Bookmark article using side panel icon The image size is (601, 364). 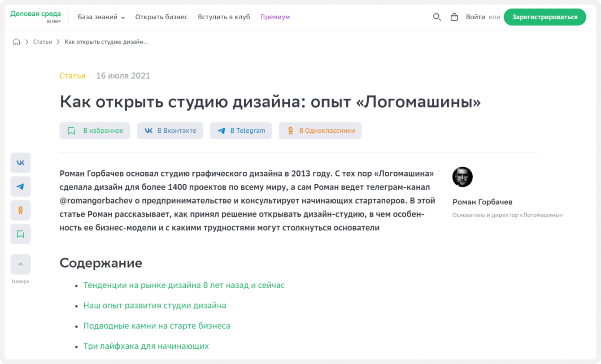(x=21, y=234)
